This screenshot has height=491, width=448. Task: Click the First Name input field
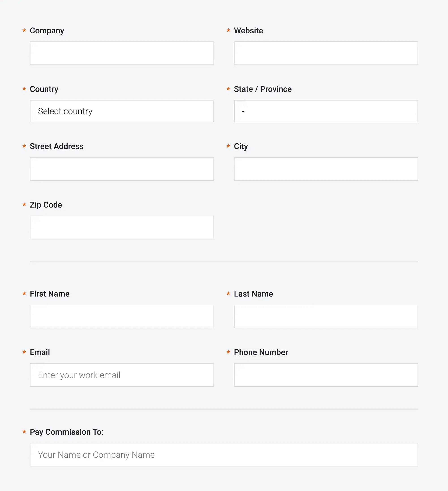[x=122, y=316]
